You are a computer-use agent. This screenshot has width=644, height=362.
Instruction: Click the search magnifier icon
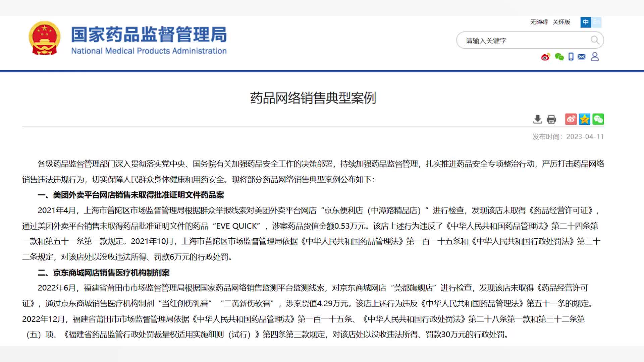point(595,40)
